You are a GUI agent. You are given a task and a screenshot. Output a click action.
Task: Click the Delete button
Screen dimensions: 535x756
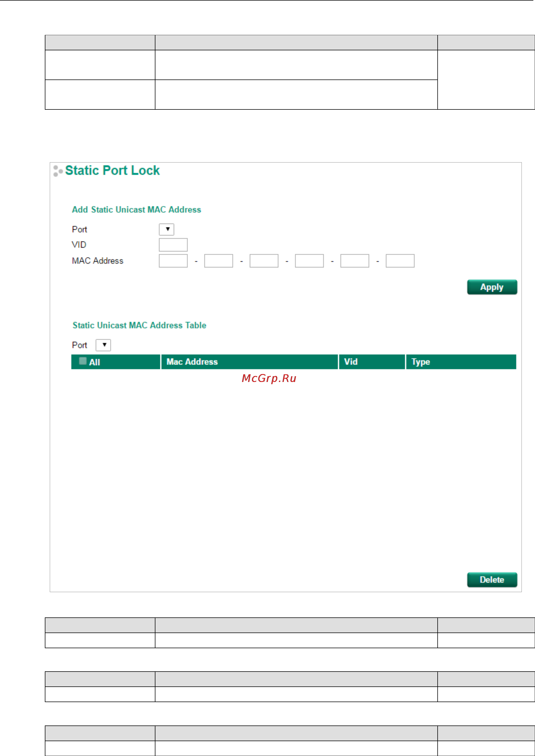492,580
